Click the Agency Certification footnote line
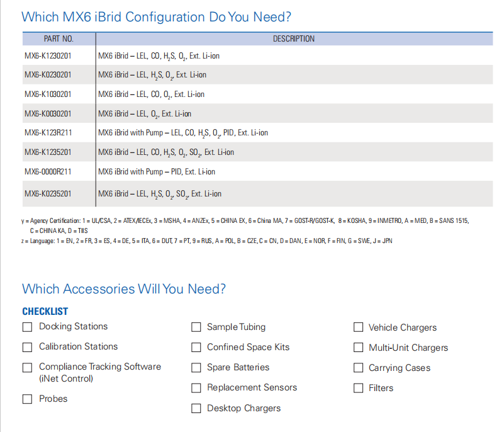The height and width of the screenshot is (432, 504). (x=245, y=221)
